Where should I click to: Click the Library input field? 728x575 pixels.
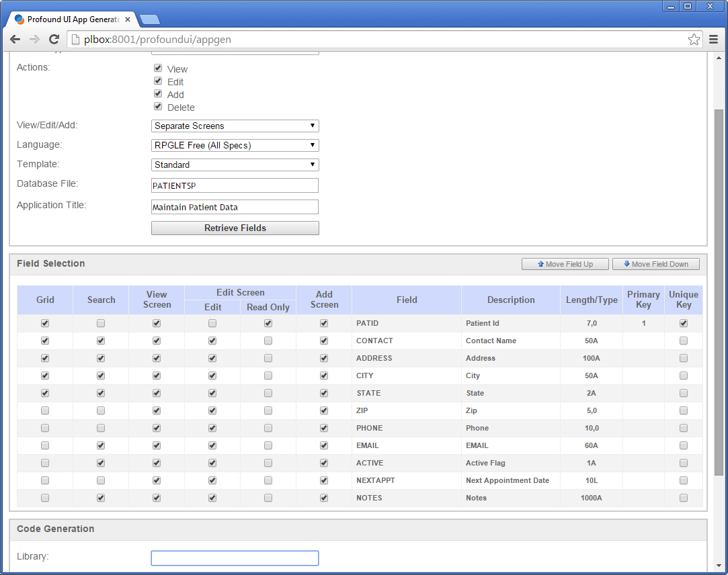pyautogui.click(x=235, y=558)
